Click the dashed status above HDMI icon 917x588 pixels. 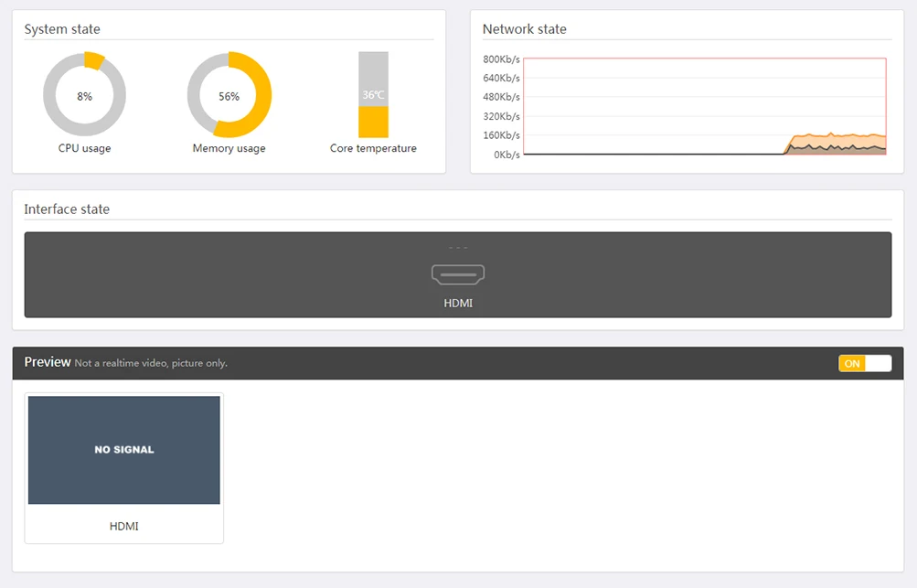458,248
